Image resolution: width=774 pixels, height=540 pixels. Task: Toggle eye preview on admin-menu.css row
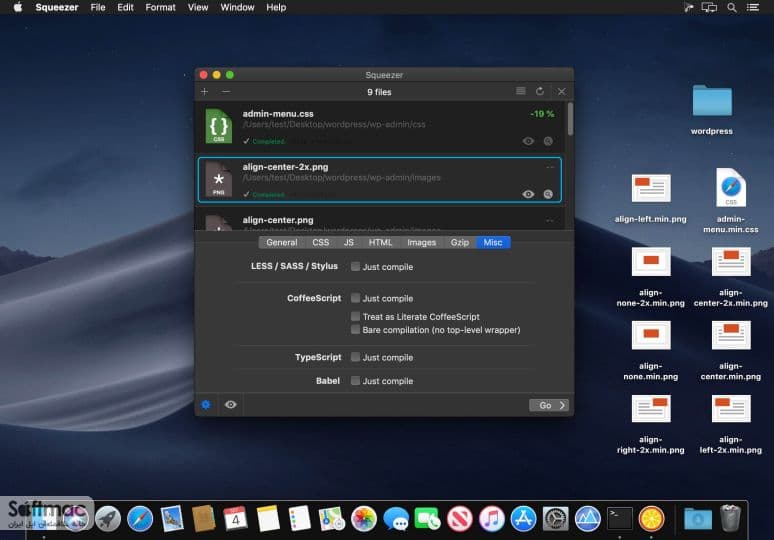(528, 141)
